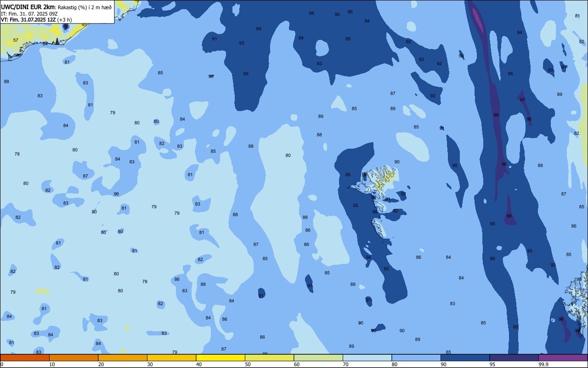The image size is (588, 368).
Task: Click the yellow-green 50–60 legend swatch
Action: coord(269,357)
